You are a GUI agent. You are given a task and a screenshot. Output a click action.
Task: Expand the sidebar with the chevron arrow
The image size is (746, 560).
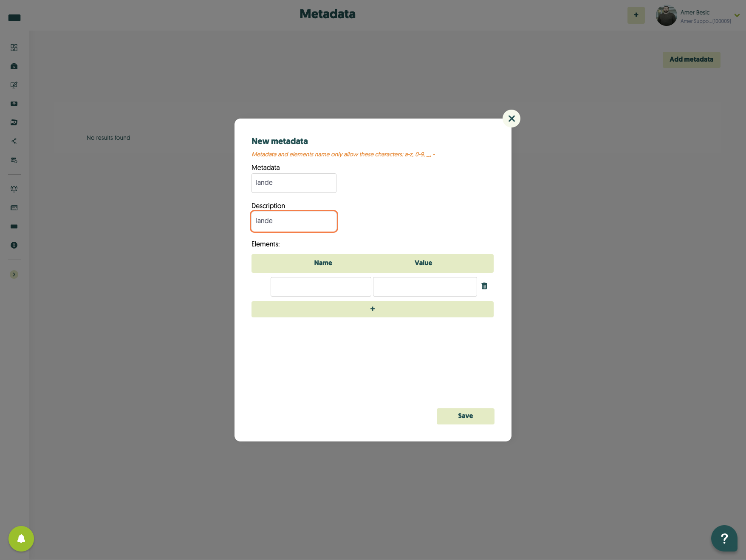tap(14, 274)
